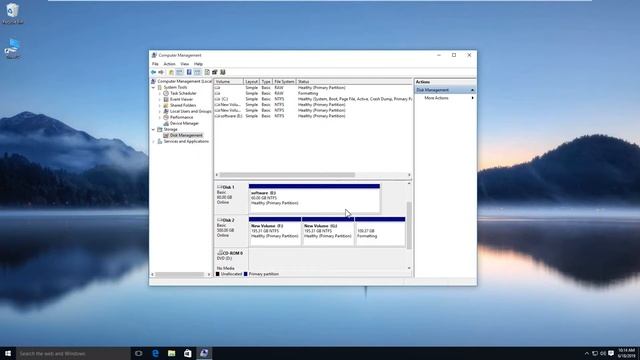This screenshot has height=360, width=640.
Task: Click the Shared Folders icon in tree
Action: tap(166, 105)
